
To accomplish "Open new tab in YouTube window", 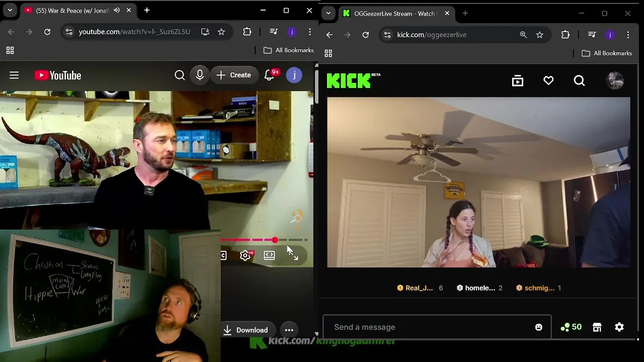I will (147, 10).
